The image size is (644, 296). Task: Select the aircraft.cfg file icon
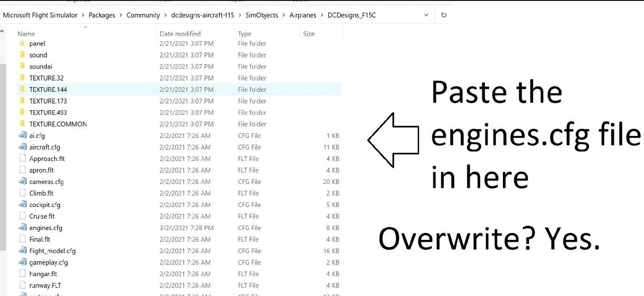coord(22,147)
